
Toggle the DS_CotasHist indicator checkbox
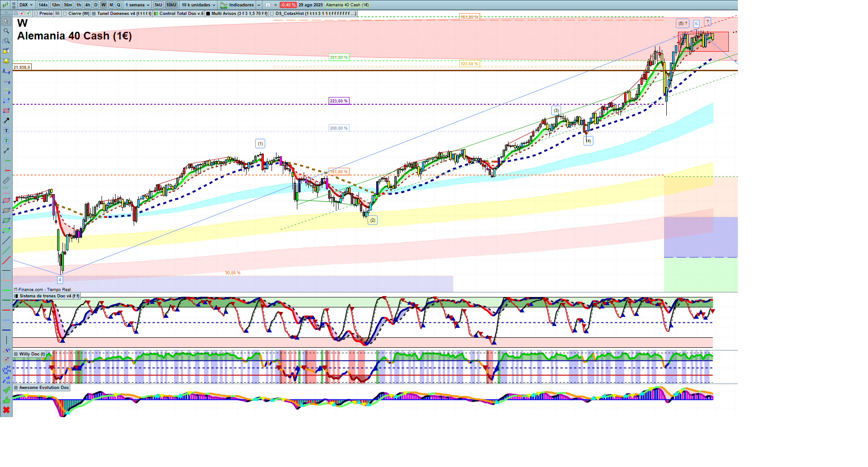click(x=272, y=14)
